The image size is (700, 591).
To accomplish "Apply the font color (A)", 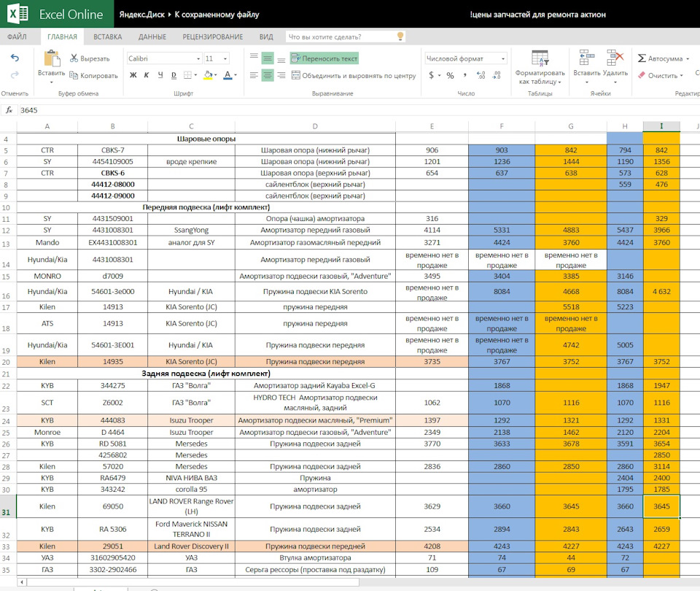I will (x=227, y=75).
